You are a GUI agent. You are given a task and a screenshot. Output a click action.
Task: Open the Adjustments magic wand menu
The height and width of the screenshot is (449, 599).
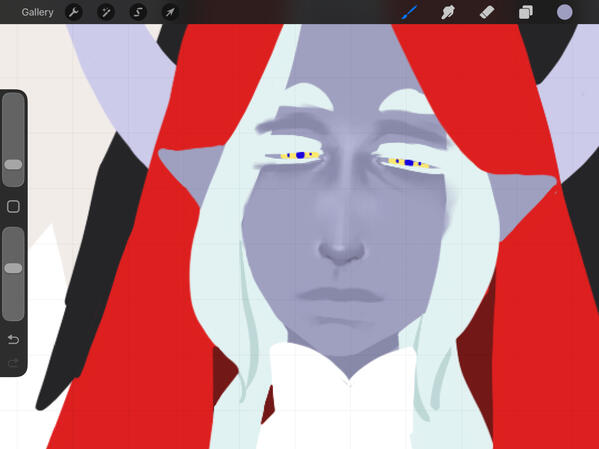pyautogui.click(x=106, y=12)
